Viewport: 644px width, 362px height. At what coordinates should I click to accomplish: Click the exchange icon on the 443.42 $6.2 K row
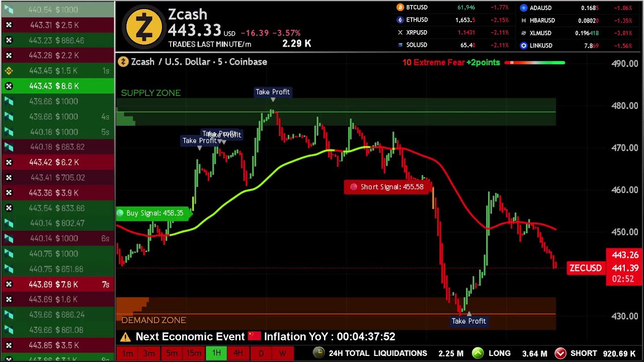point(9,162)
